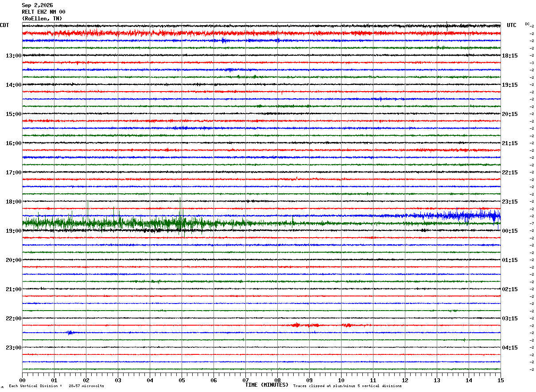Click the minute 05 axis tick label
The image size is (536, 392).
(182, 380)
